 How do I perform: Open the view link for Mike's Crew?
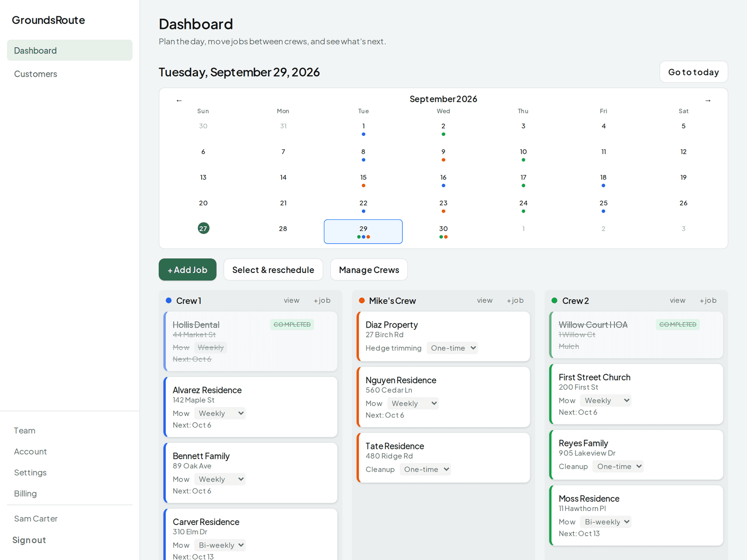(485, 301)
